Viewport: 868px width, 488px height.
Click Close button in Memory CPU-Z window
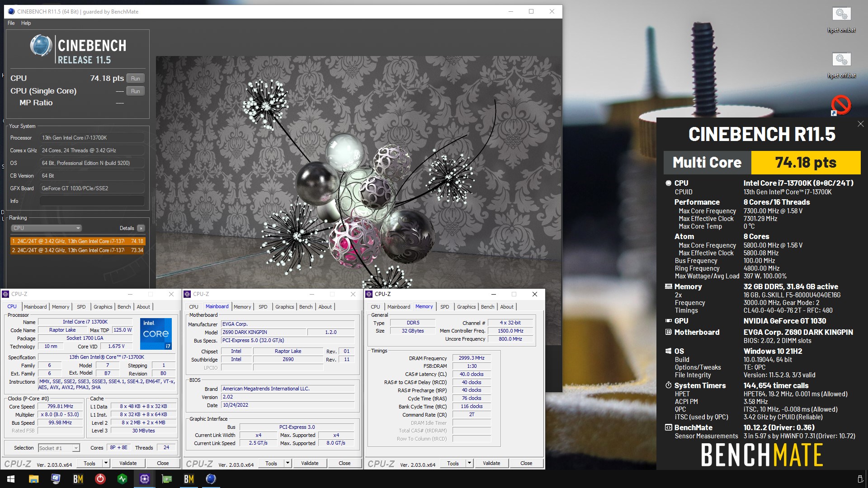(x=526, y=463)
